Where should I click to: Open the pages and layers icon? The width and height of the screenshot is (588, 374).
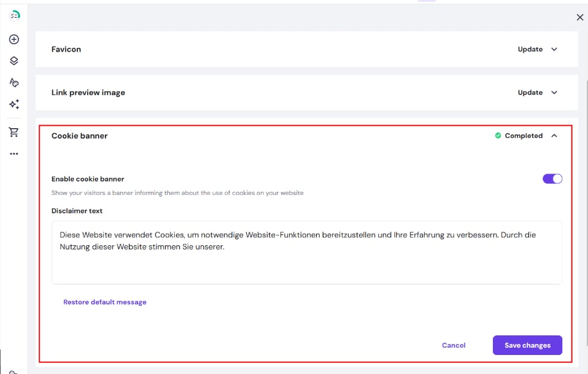pyautogui.click(x=14, y=61)
